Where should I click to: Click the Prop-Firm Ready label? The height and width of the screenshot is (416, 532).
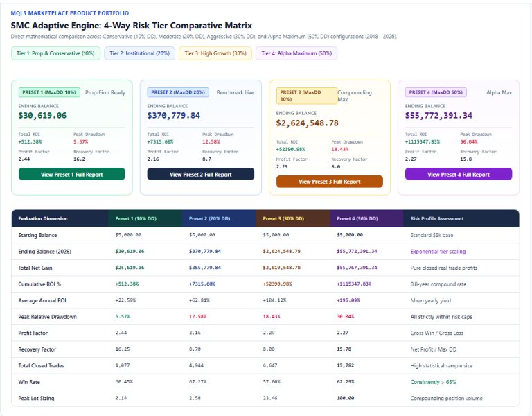[x=105, y=92]
